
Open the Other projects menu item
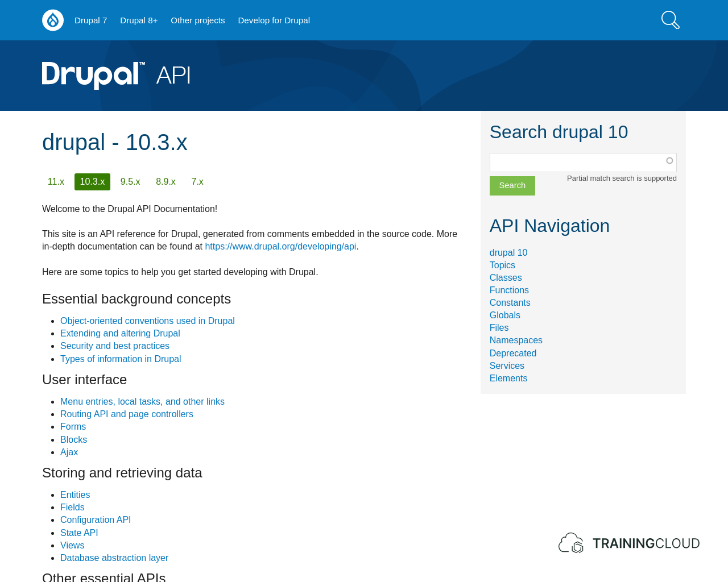pyautogui.click(x=198, y=20)
